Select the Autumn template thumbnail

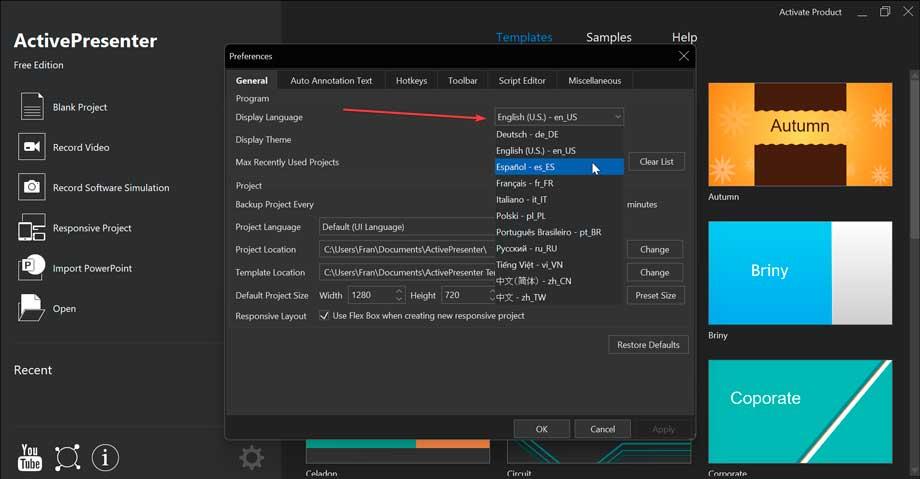point(800,134)
